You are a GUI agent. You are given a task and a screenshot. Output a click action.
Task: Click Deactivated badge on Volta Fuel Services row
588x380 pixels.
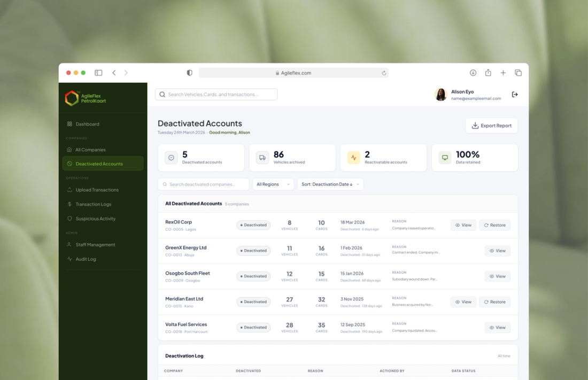[x=253, y=327]
